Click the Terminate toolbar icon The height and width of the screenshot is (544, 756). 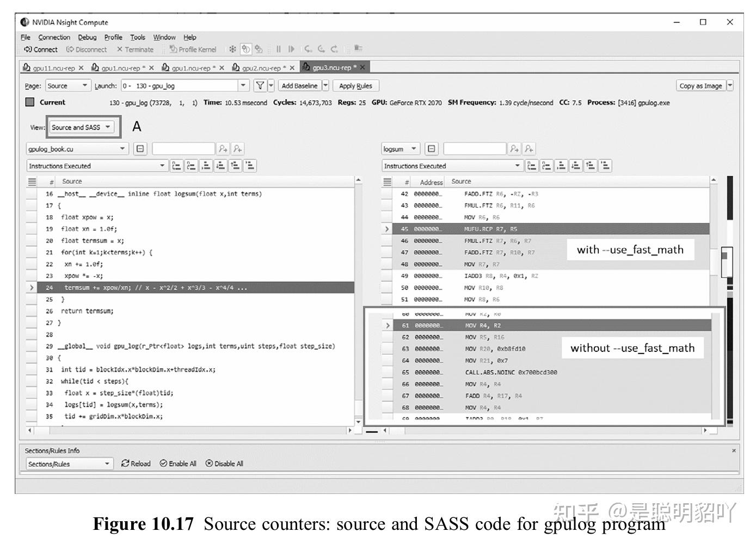120,50
